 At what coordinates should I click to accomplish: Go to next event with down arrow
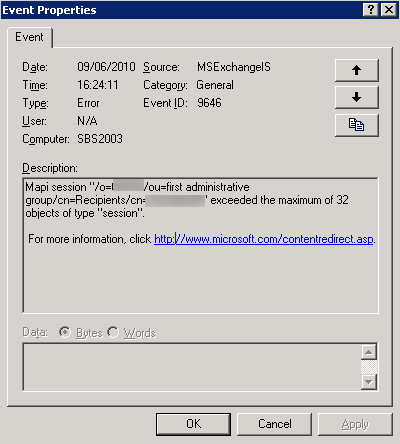pos(357,97)
